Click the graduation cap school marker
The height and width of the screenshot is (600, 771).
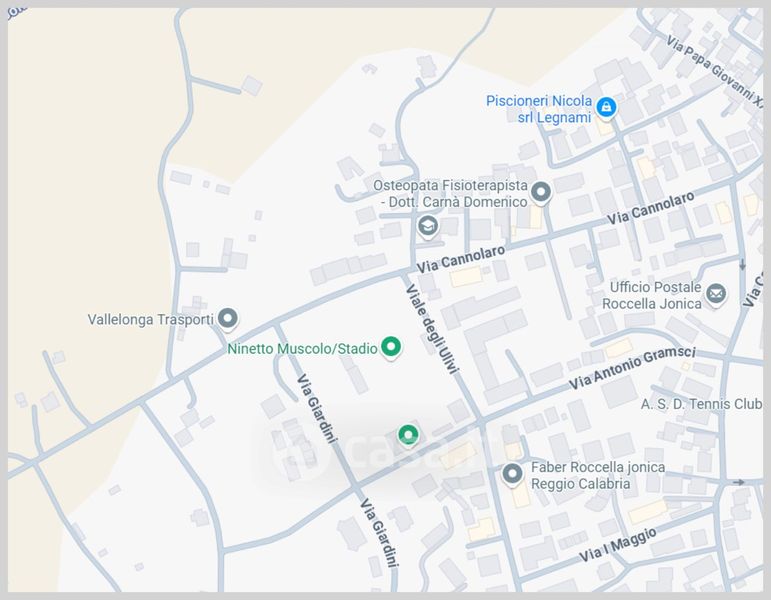[428, 226]
